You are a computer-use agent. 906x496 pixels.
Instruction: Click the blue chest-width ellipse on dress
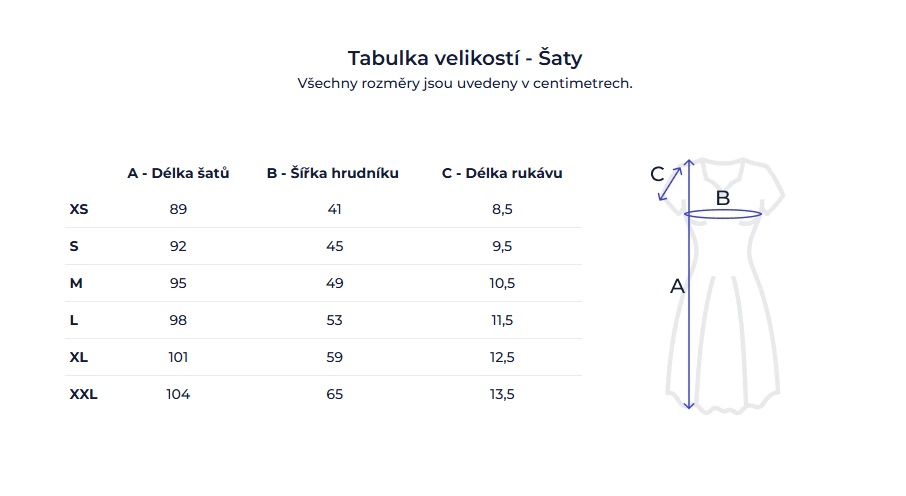click(760, 213)
